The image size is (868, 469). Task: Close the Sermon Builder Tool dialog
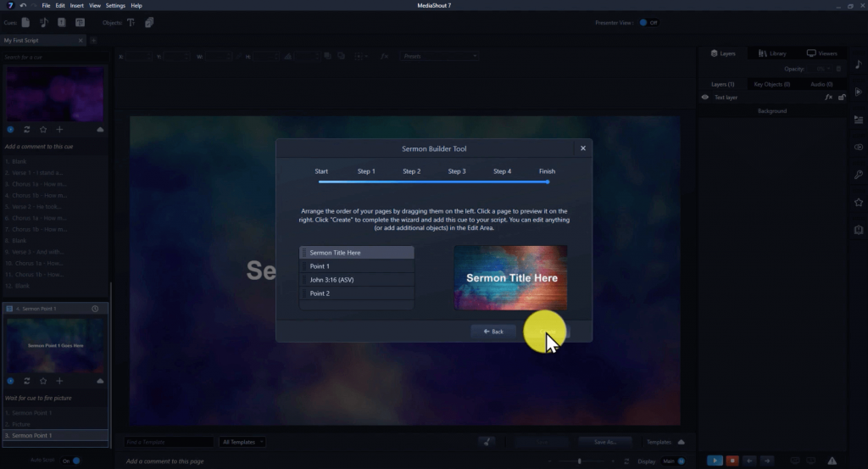pos(583,148)
